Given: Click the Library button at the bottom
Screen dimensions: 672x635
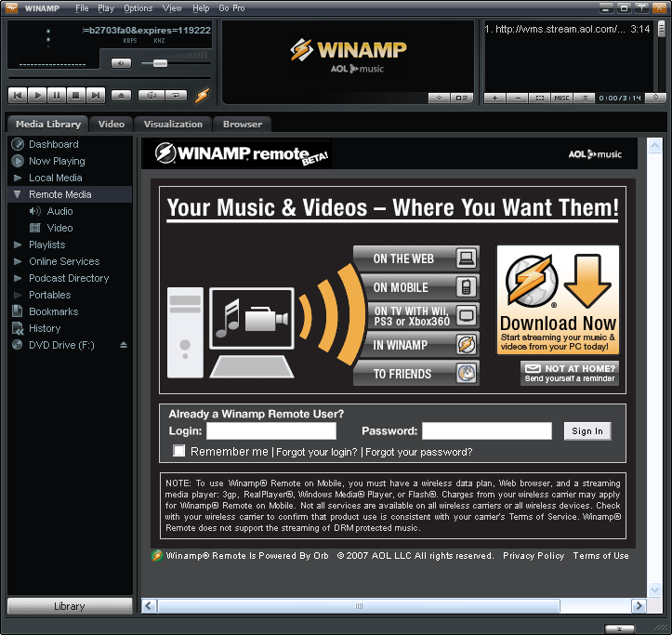Looking at the screenshot, I should (70, 606).
